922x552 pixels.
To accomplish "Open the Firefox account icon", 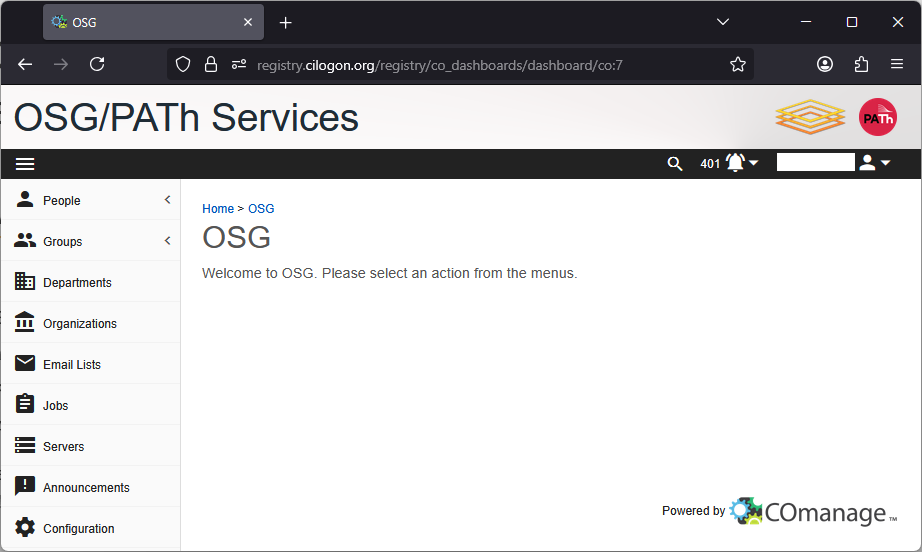I will click(824, 64).
